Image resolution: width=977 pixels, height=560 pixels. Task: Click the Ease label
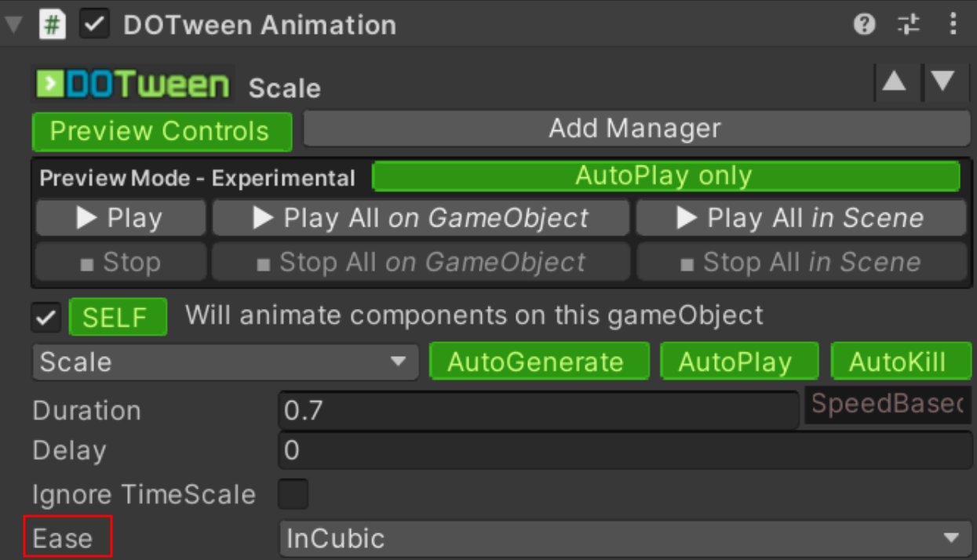tap(63, 539)
